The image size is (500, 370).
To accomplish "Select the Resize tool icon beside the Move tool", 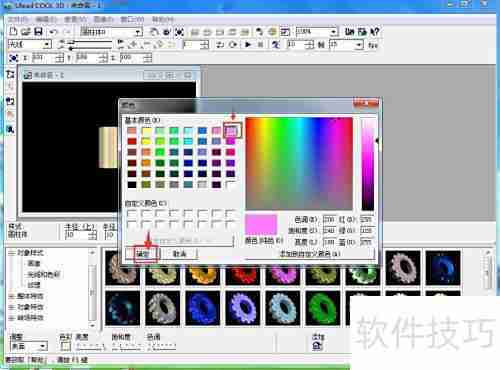I will coord(179,32).
